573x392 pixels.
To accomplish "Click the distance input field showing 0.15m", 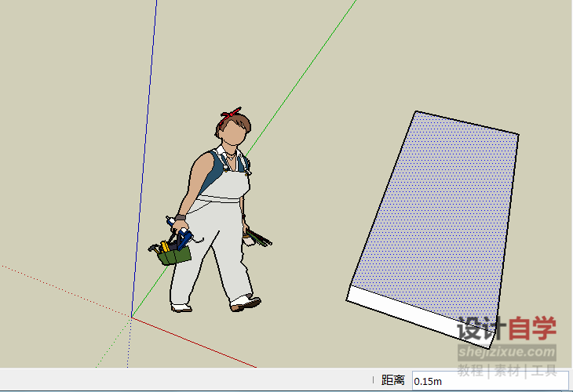I will 490,381.
